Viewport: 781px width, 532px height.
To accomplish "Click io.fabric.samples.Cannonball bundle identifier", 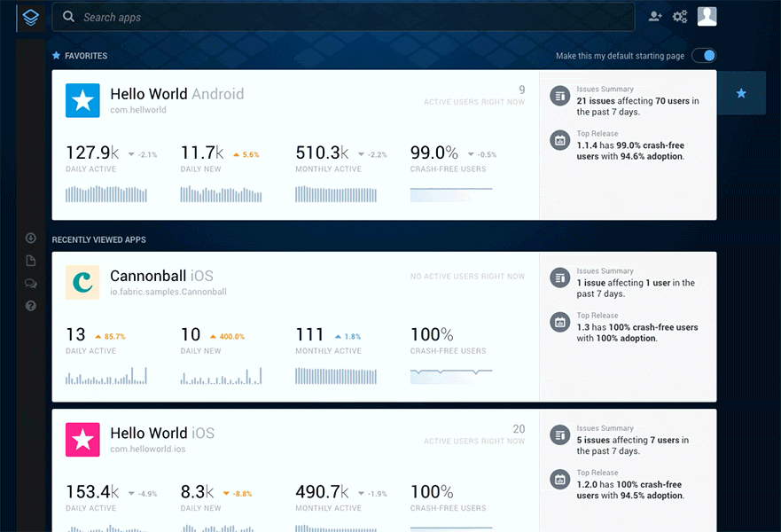I will click(x=168, y=292).
